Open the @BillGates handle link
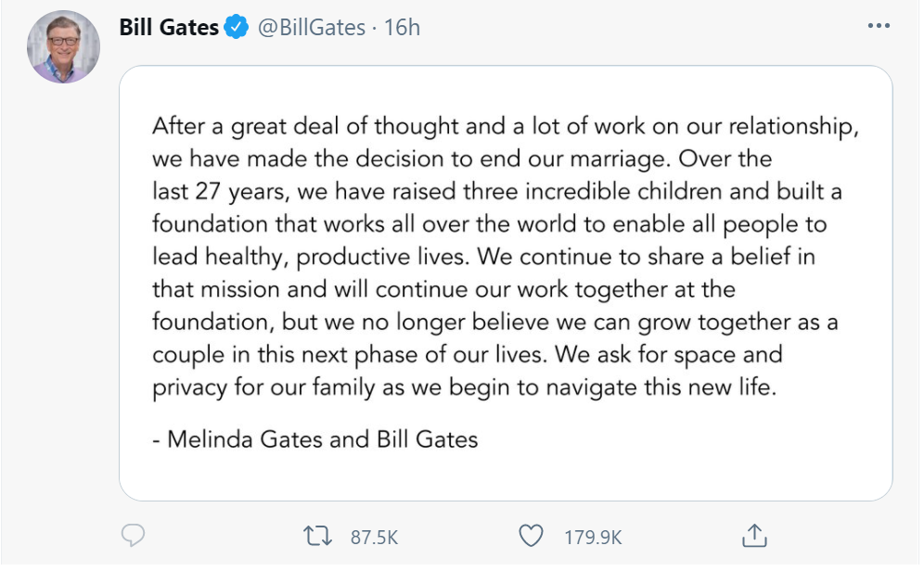Viewport: 924px width, 571px height. coord(312,28)
